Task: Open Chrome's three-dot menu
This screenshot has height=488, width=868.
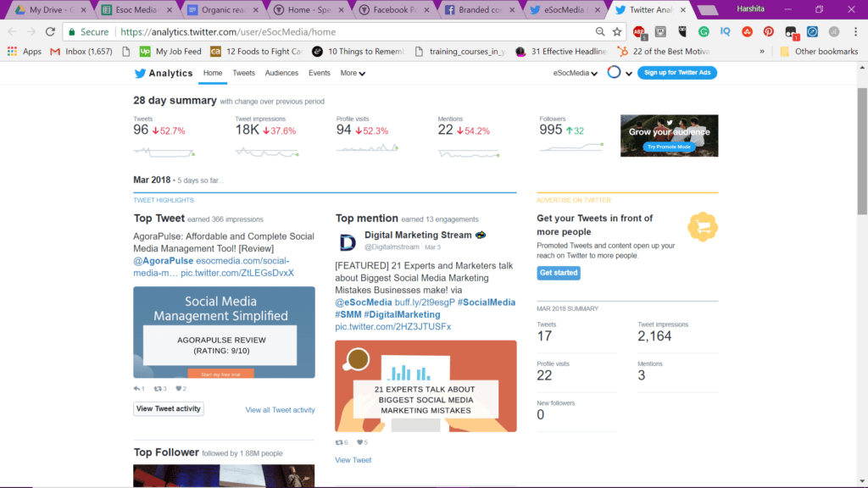Action: click(x=855, y=31)
